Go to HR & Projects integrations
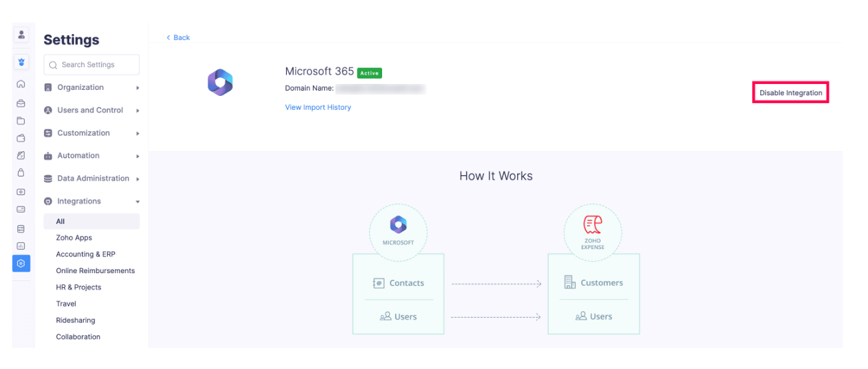The width and height of the screenshot is (868, 369). pos(79,287)
